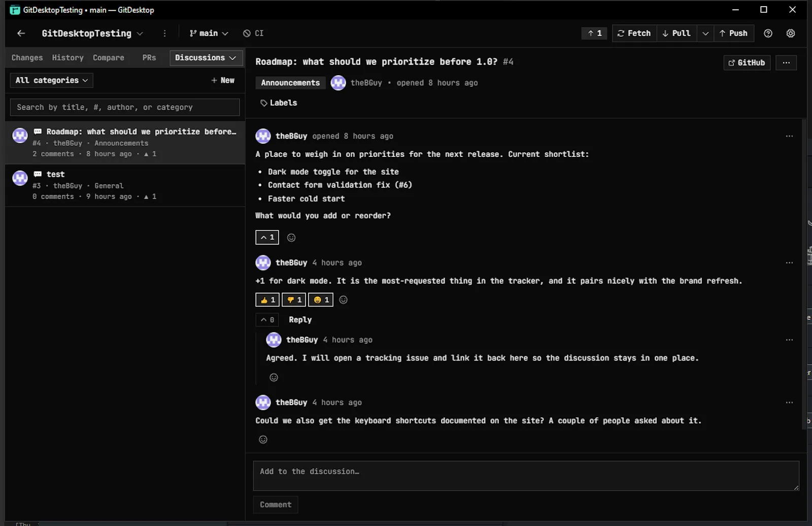Screen dimensions: 812x526
Task: Focus the discussions search field
Action: [125, 108]
